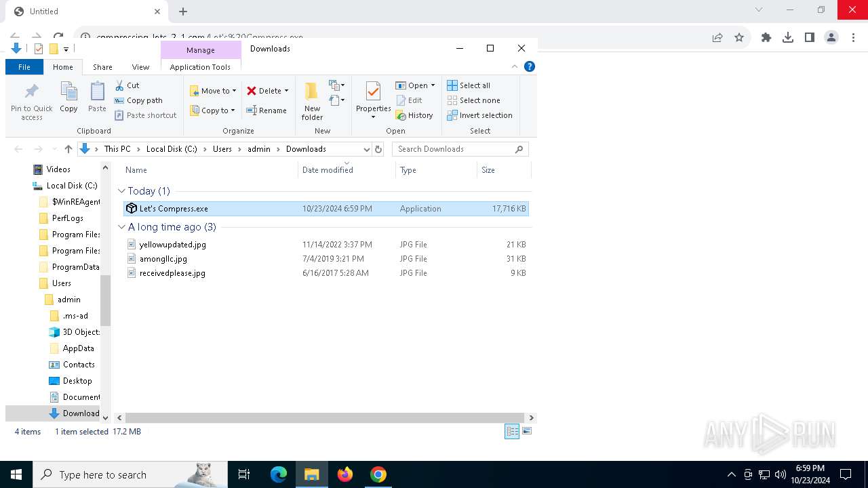Click the Rename command
Screen dimensions: 868x488
click(267, 110)
